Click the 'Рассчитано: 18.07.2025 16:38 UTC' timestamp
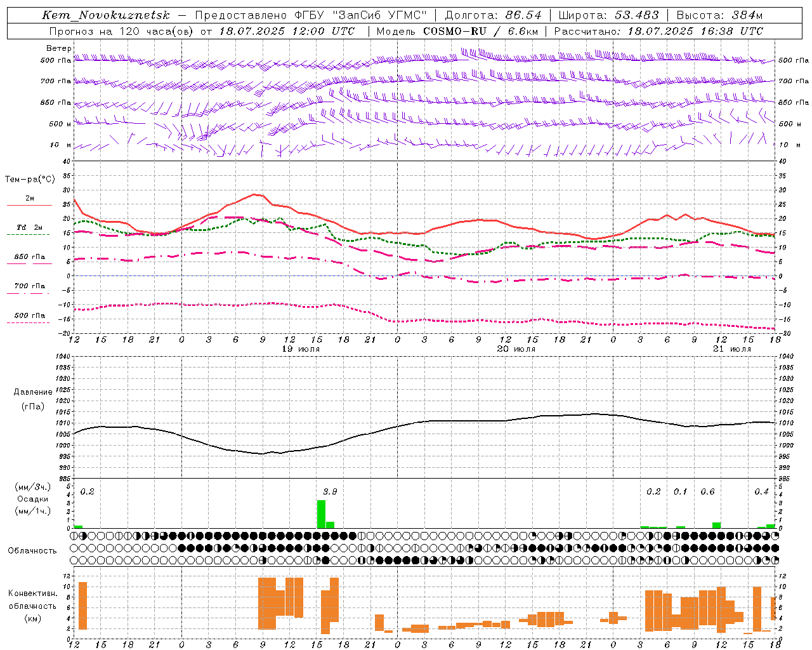The height and width of the screenshot is (650, 812). (658, 31)
